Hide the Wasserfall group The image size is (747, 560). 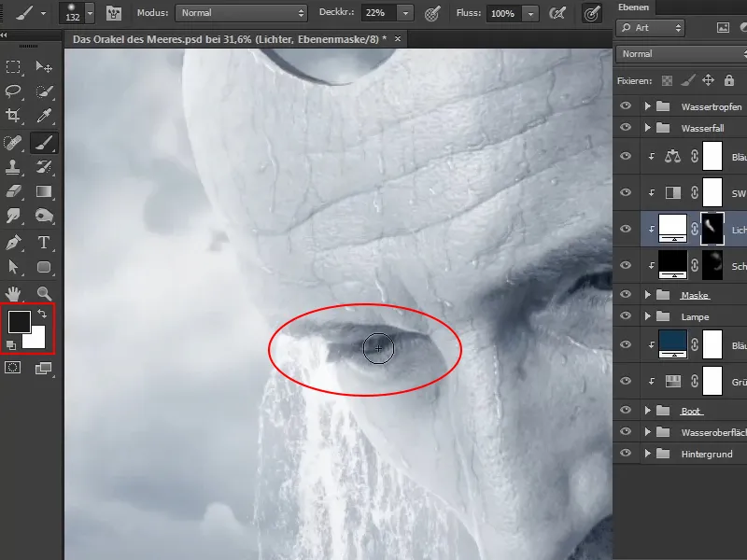tap(626, 128)
